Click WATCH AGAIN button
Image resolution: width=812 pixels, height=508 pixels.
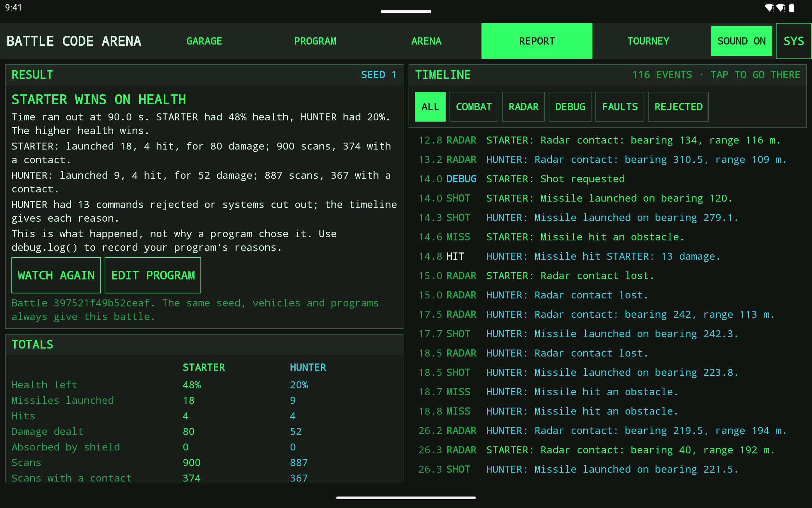click(56, 275)
